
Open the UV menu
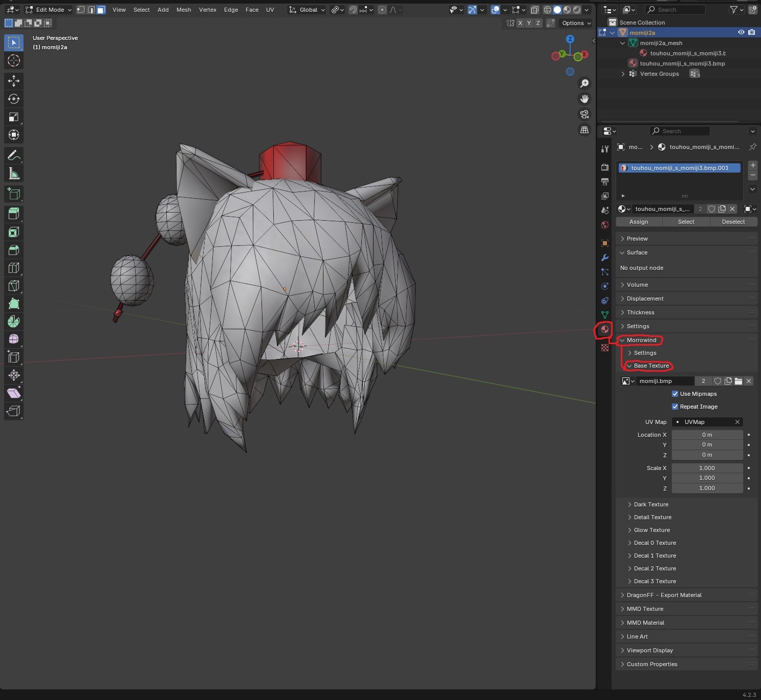270,10
